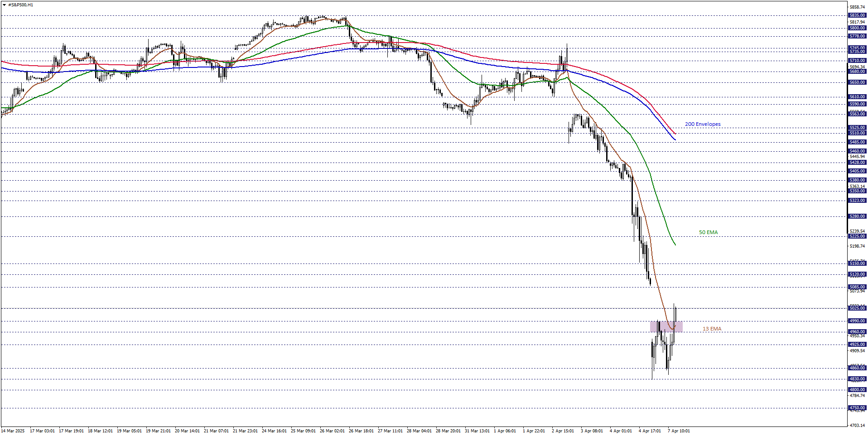
Task: Click the 5590.00 price level label
Action: click(857, 104)
